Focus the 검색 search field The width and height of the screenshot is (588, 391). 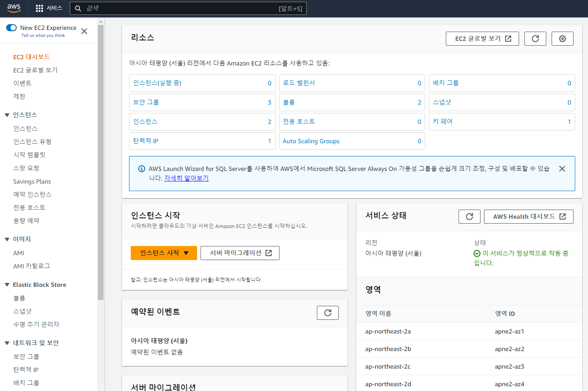188,8
